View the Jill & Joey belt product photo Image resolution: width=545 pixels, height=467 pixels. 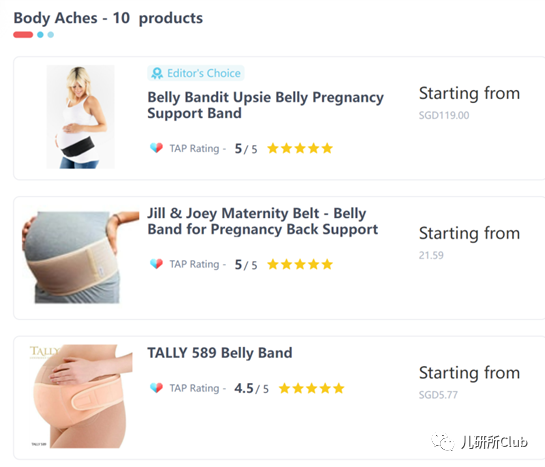click(x=80, y=257)
